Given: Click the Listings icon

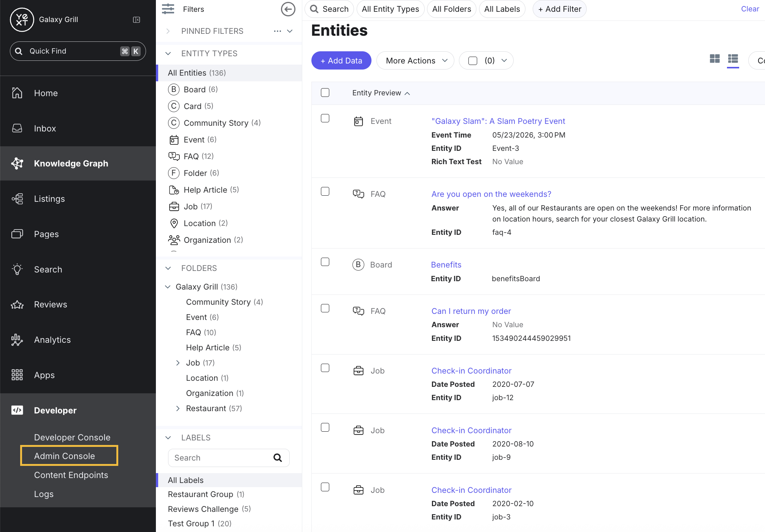Looking at the screenshot, I should click(17, 199).
